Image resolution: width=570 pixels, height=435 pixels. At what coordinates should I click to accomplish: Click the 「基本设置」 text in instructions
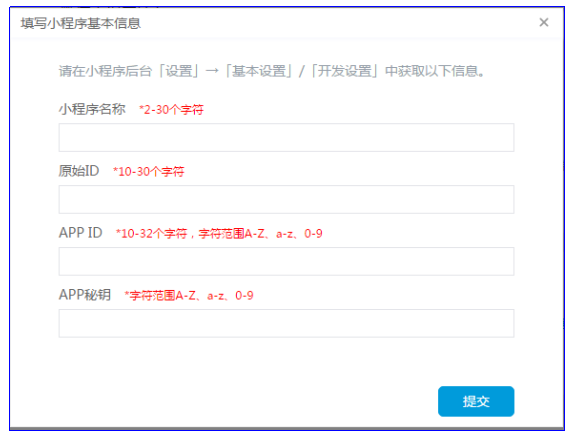click(258, 71)
